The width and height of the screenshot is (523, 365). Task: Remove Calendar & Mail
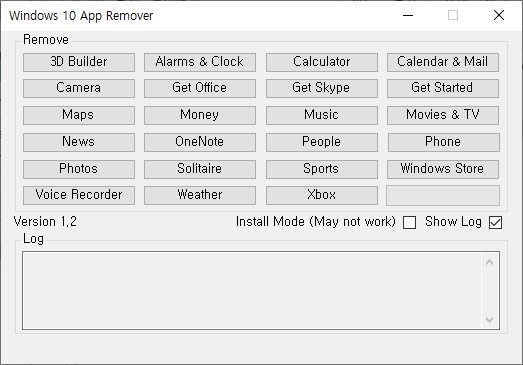pos(443,62)
